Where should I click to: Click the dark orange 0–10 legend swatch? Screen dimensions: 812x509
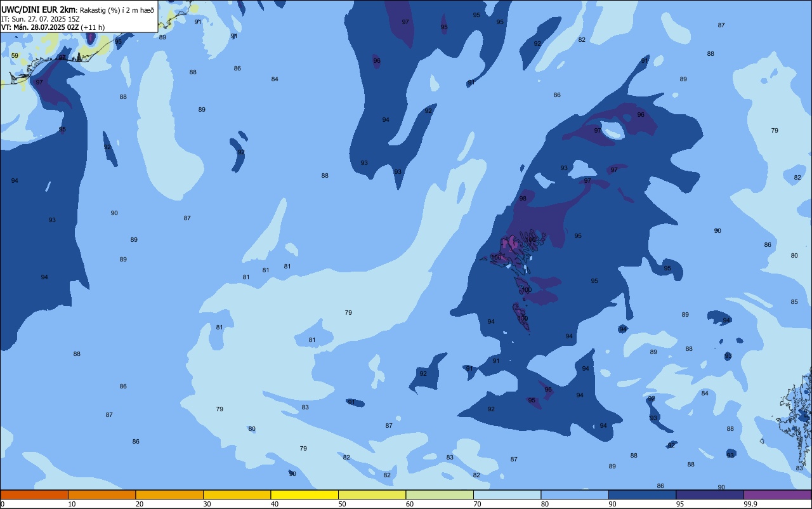(x=34, y=494)
